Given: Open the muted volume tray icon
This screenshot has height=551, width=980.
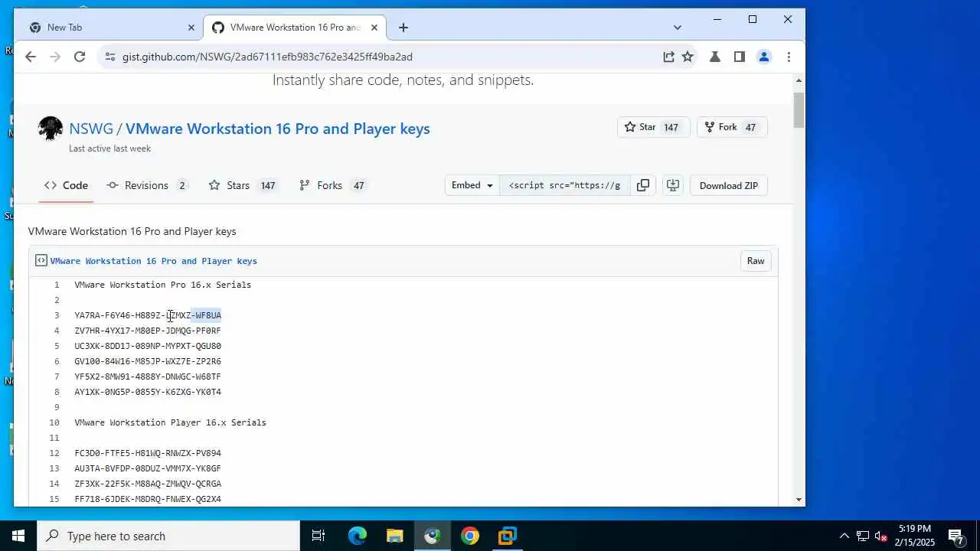Looking at the screenshot, I should coord(881,536).
